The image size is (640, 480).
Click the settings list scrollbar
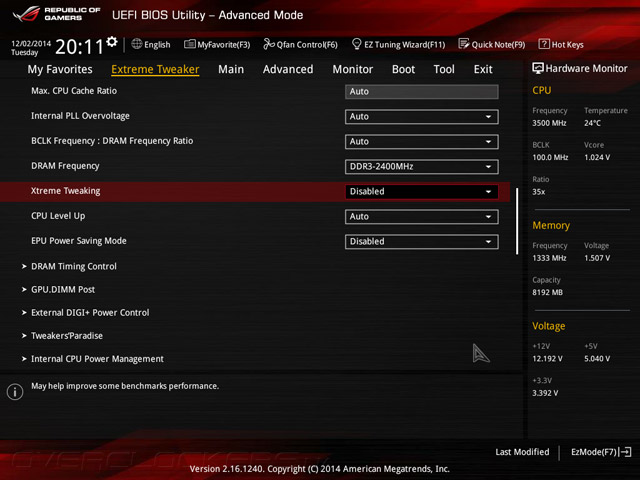click(517, 221)
